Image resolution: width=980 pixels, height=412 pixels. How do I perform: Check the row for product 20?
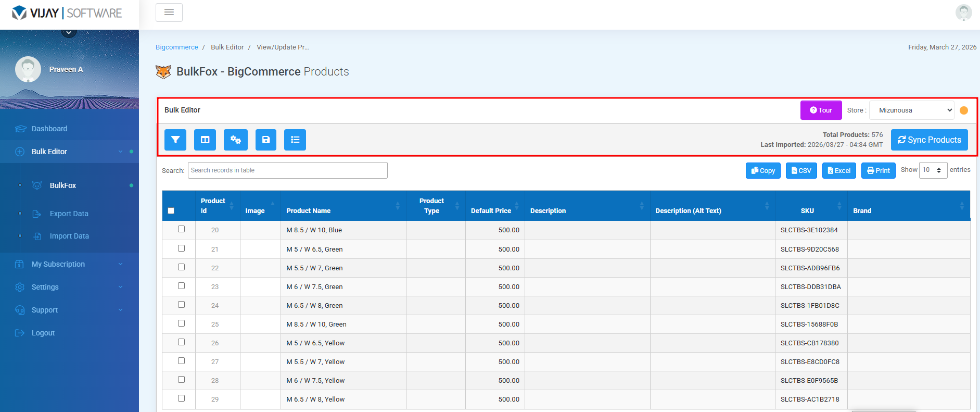181,229
